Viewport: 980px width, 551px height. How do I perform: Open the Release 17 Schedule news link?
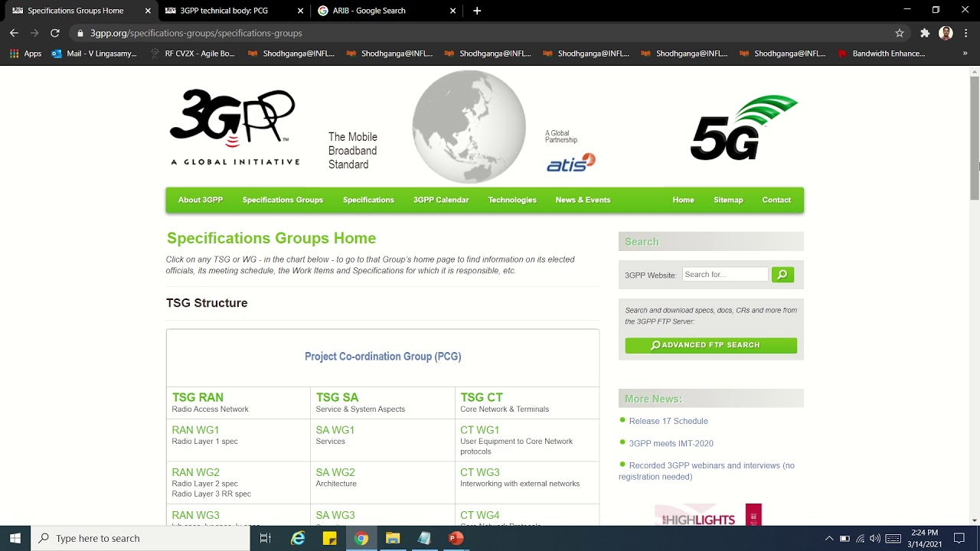click(x=668, y=421)
